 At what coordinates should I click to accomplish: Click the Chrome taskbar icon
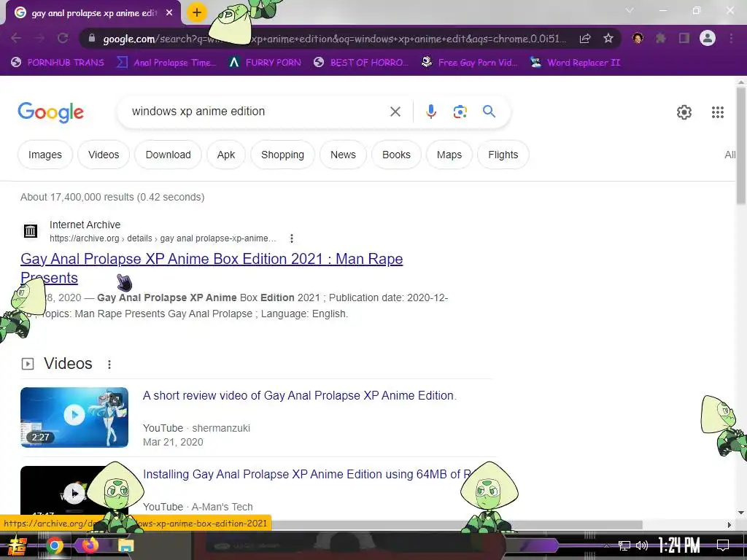[54, 545]
